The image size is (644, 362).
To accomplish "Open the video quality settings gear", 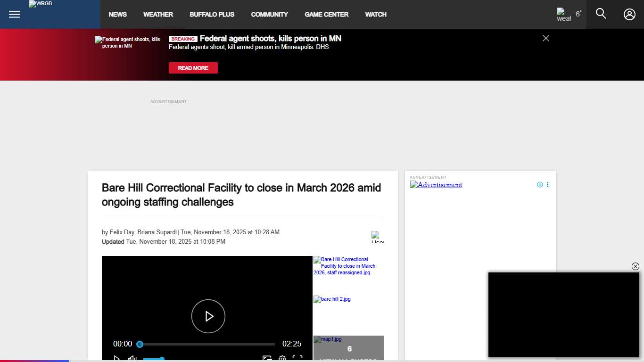I will point(282,358).
